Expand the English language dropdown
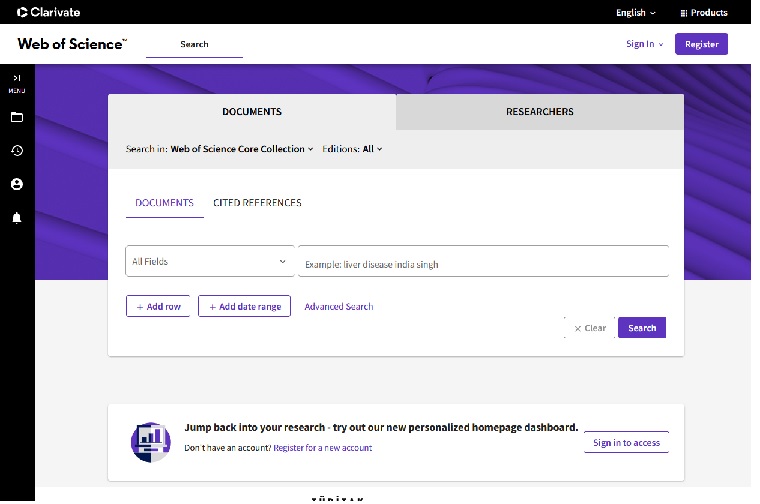 coord(635,13)
